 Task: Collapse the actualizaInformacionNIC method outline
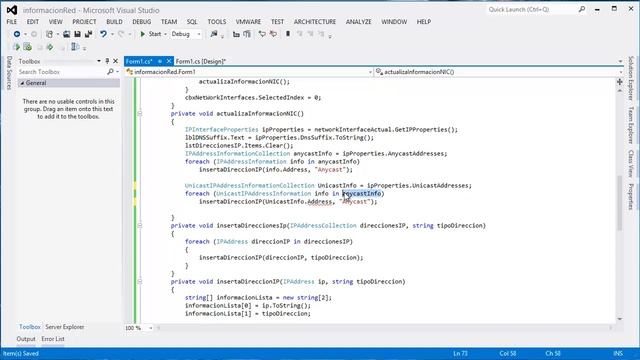click(x=140, y=113)
